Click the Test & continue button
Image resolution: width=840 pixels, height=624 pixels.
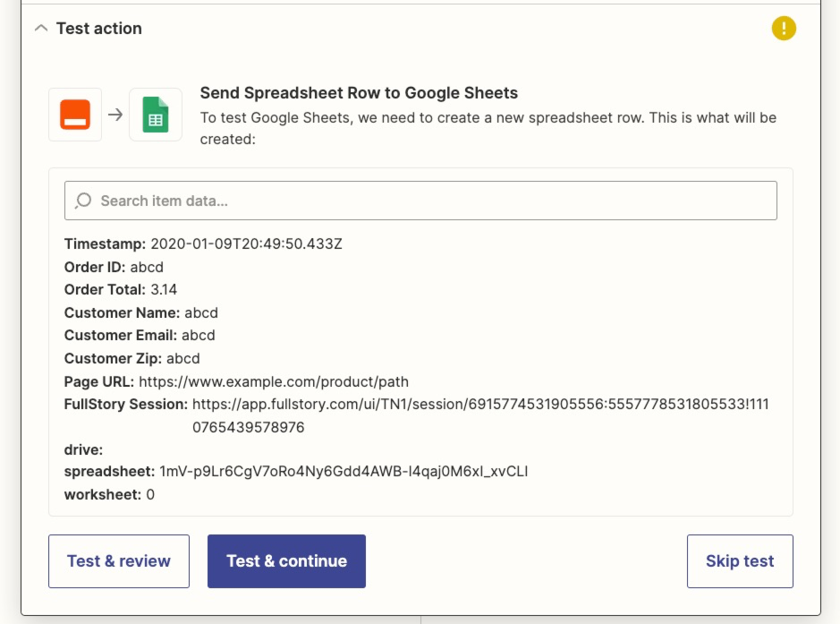(x=286, y=561)
